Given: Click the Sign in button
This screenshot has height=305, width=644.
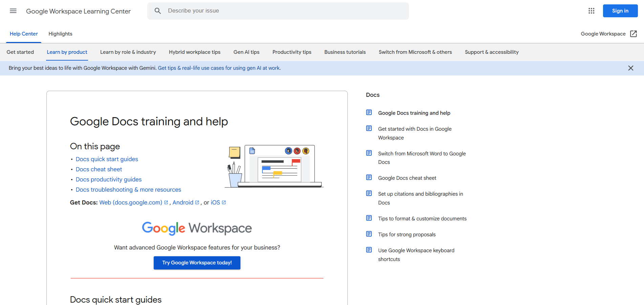Looking at the screenshot, I should (x=620, y=10).
